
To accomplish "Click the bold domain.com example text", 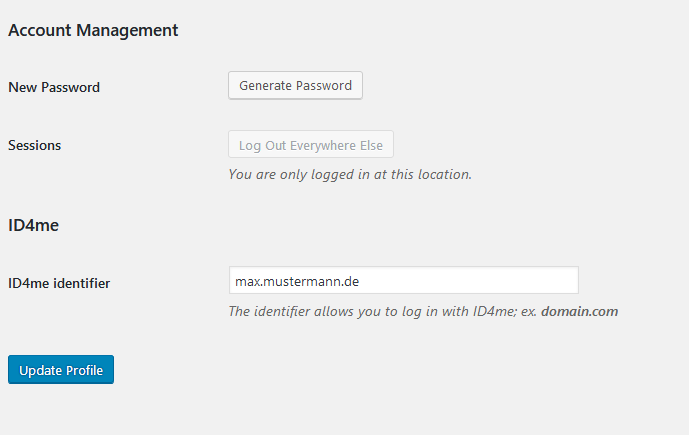I will tap(580, 311).
